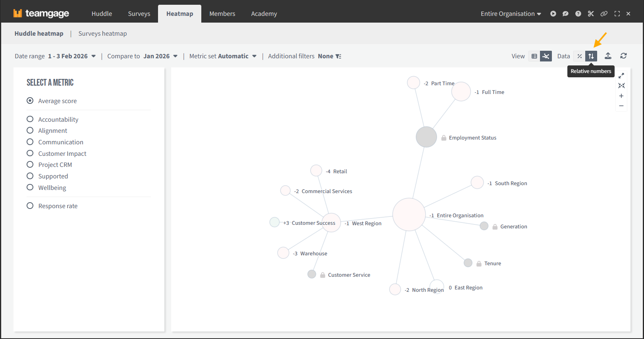Click the export upload icon
This screenshot has height=339, width=644.
pyautogui.click(x=608, y=56)
